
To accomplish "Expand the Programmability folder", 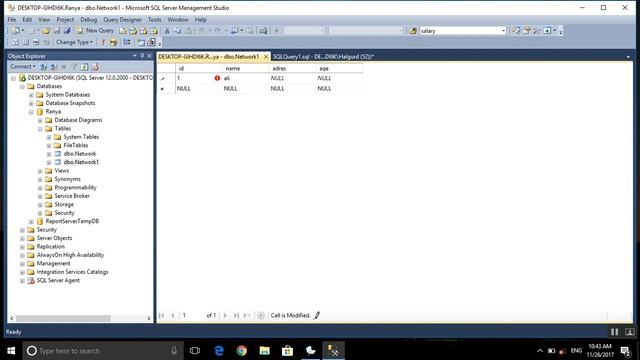I will (x=40, y=188).
